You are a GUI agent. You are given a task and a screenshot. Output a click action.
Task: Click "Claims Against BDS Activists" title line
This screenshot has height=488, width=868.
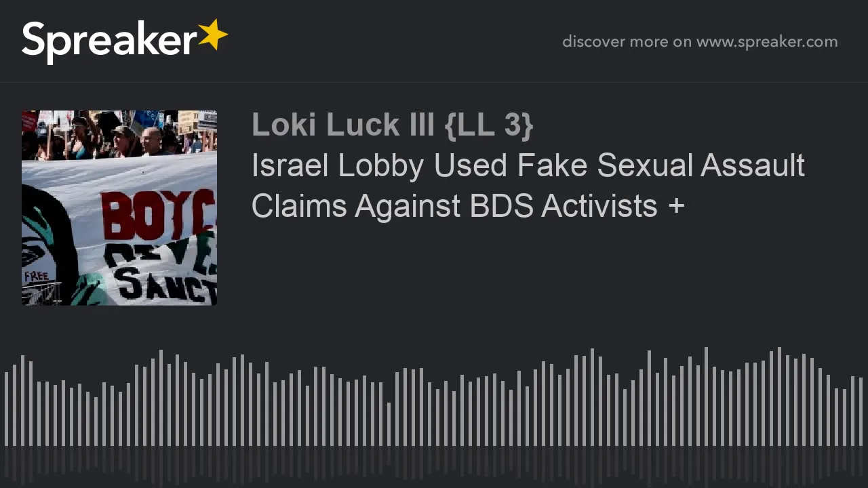point(454,206)
